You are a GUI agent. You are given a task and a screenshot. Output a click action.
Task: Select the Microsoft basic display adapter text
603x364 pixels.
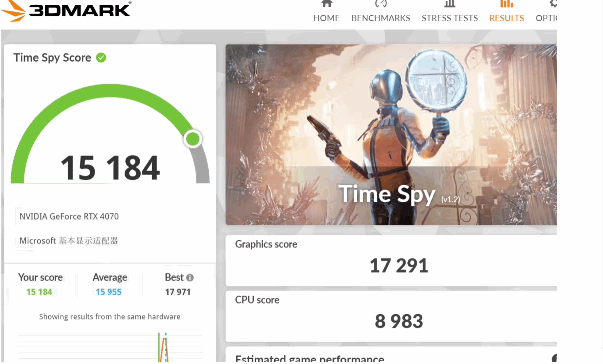69,240
